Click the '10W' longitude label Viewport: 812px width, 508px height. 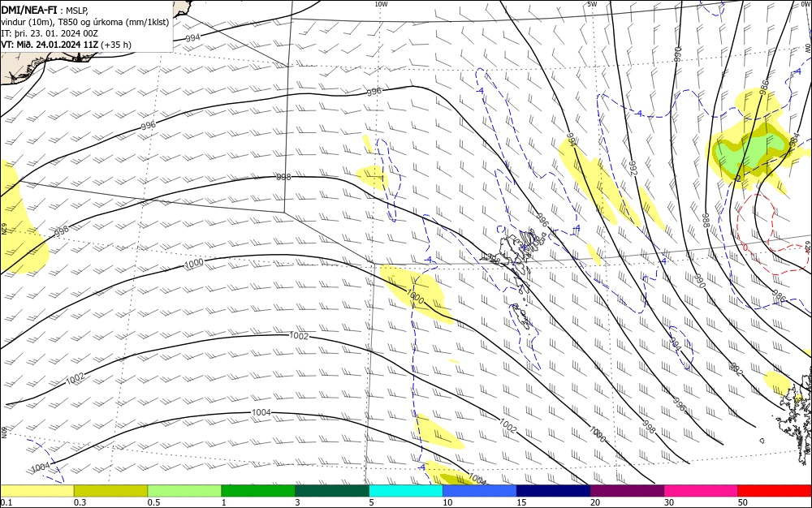381,4
